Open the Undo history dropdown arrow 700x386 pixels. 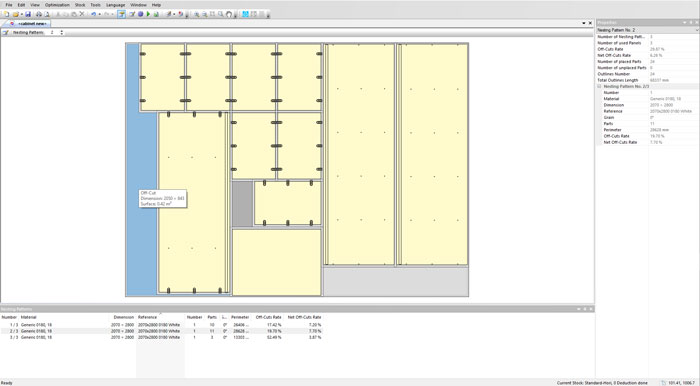coord(100,14)
